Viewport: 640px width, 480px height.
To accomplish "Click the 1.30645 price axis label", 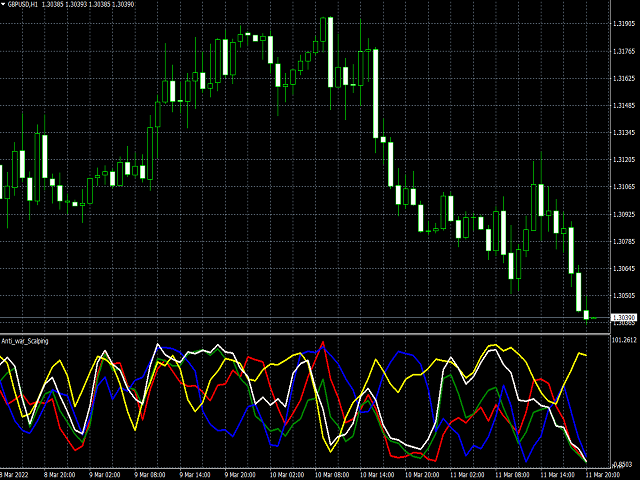I will pyautogui.click(x=623, y=268).
